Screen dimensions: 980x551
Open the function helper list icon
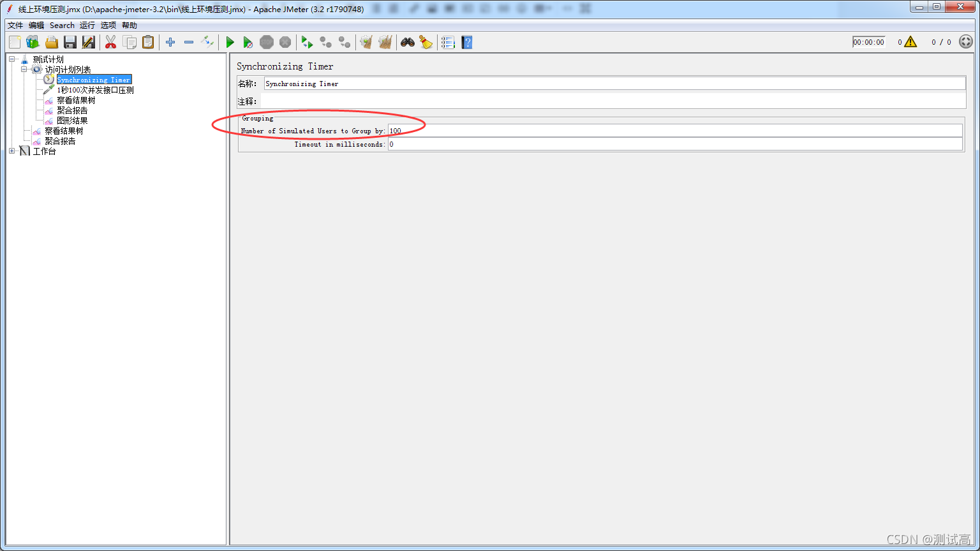pyautogui.click(x=448, y=42)
